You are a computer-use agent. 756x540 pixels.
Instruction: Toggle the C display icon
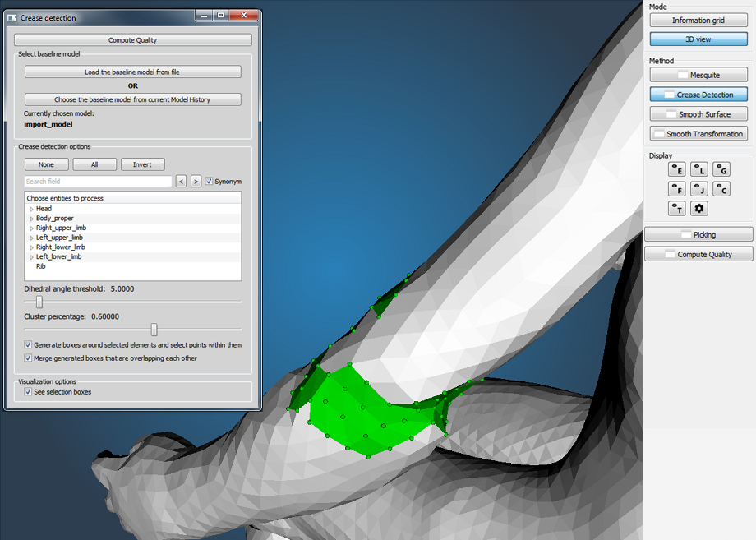pyautogui.click(x=721, y=189)
